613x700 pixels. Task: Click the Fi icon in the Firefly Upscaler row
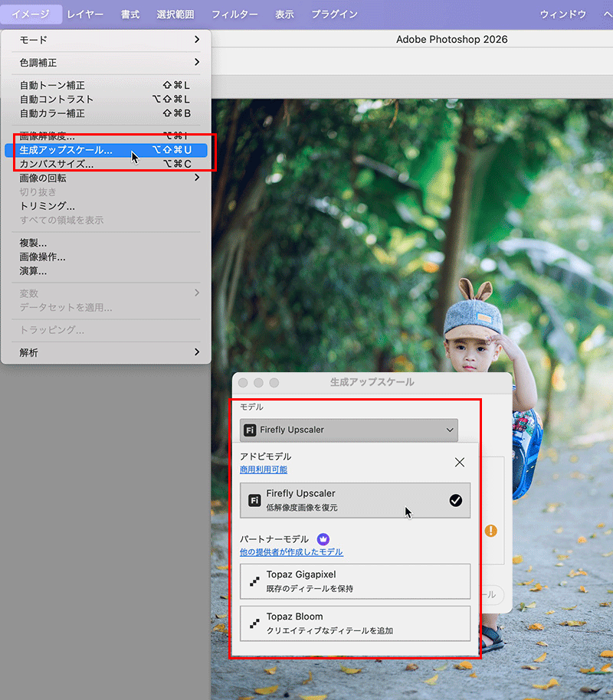click(254, 500)
